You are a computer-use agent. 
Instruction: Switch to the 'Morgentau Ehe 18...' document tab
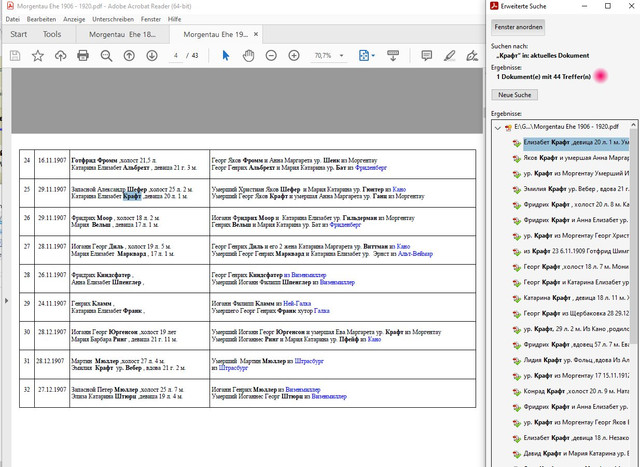coord(122,34)
